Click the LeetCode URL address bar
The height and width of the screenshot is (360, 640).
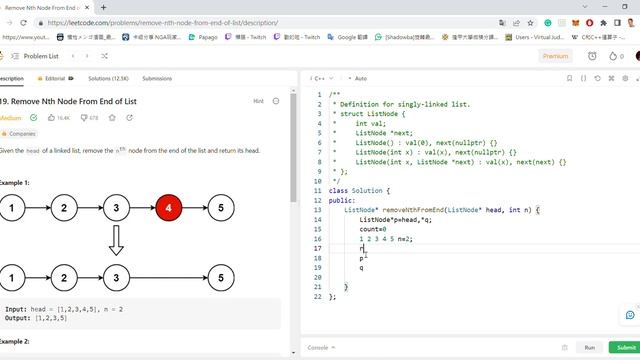click(x=162, y=23)
